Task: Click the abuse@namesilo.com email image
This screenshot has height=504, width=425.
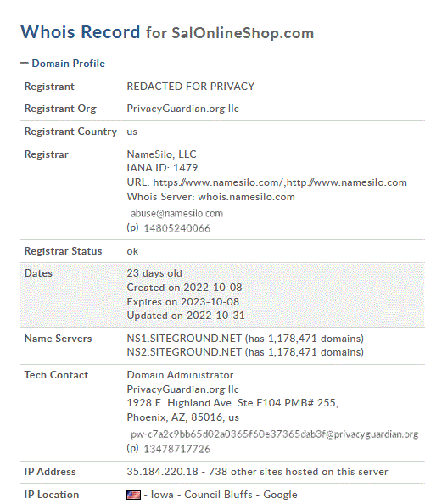Action: click(176, 214)
